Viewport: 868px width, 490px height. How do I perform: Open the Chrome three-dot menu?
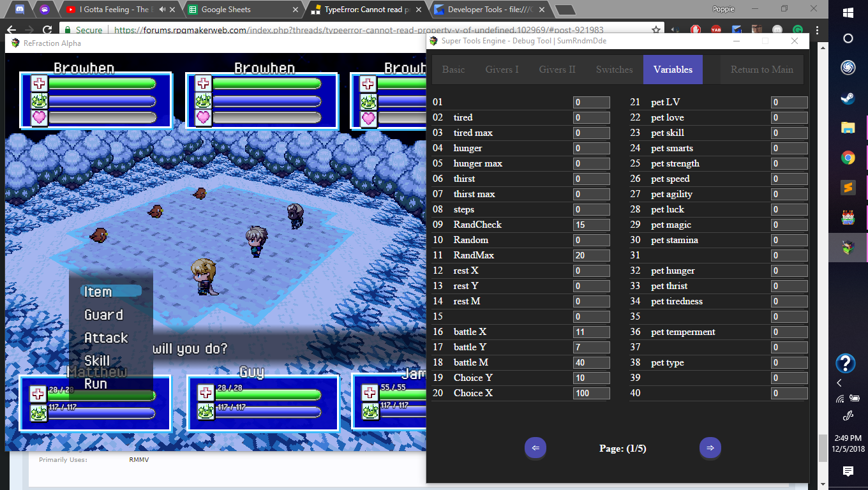818,30
